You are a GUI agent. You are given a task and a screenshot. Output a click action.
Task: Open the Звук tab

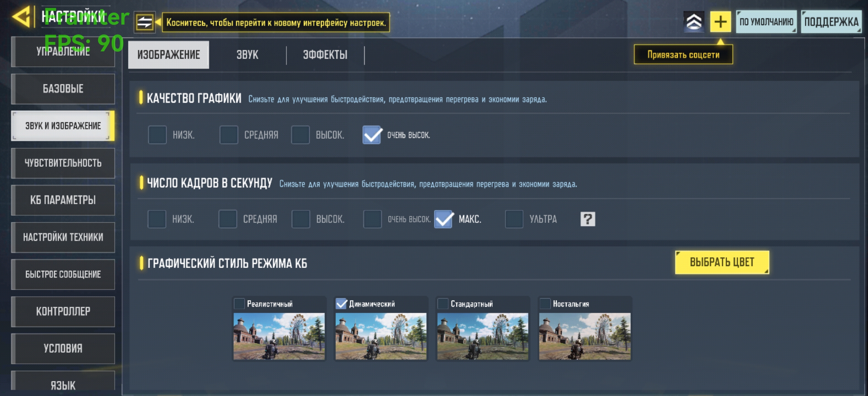tap(247, 55)
